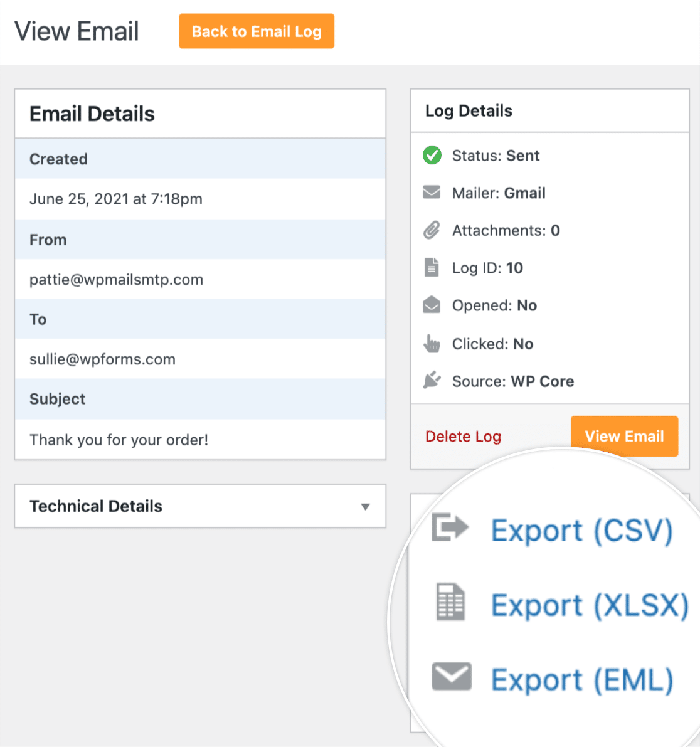Click the Source plug icon
This screenshot has height=747, width=700.
(x=432, y=380)
